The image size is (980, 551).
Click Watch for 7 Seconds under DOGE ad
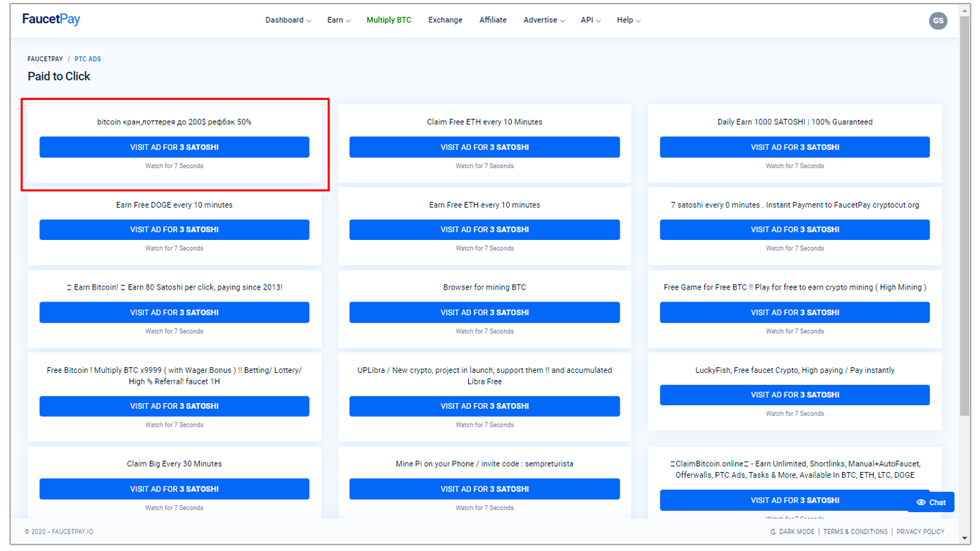(174, 249)
